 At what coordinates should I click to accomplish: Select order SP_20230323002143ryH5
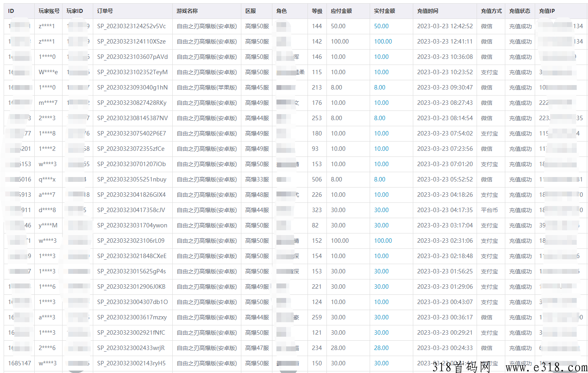pos(132,363)
